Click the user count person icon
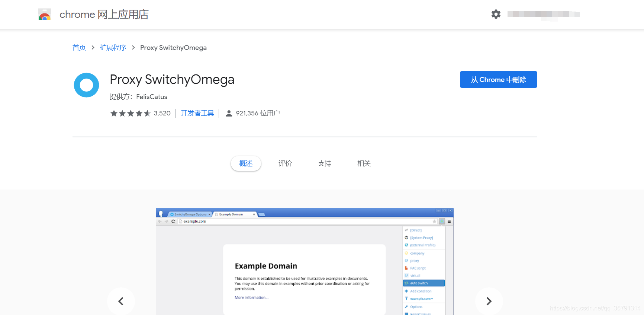This screenshot has width=644, height=315. click(229, 113)
